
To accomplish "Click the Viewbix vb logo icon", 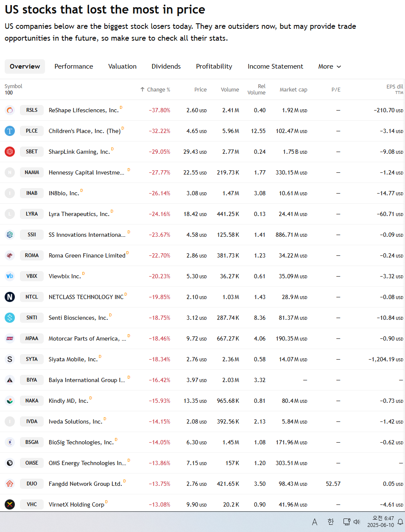I will click(x=10, y=276).
